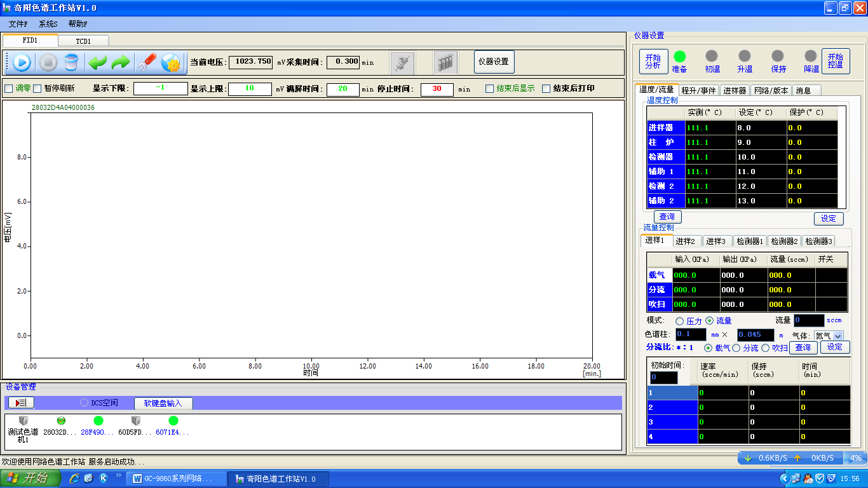The height and width of the screenshot is (488, 868).
Task: Click the Windows 开始 start button
Action: pos(31,478)
